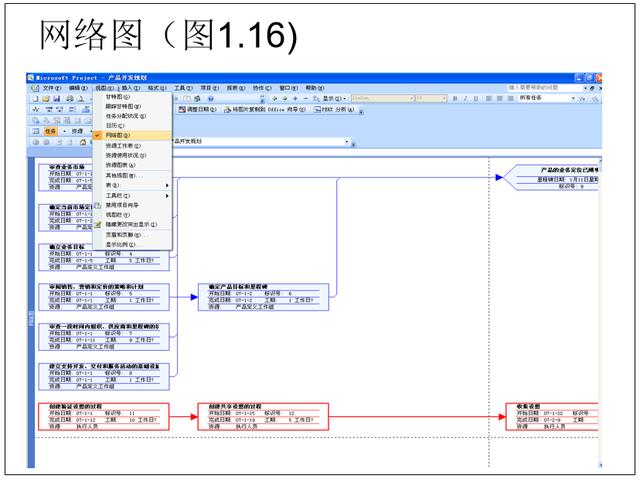Open the 格式 menu
Screen dimensions: 640x479
(x=157, y=88)
